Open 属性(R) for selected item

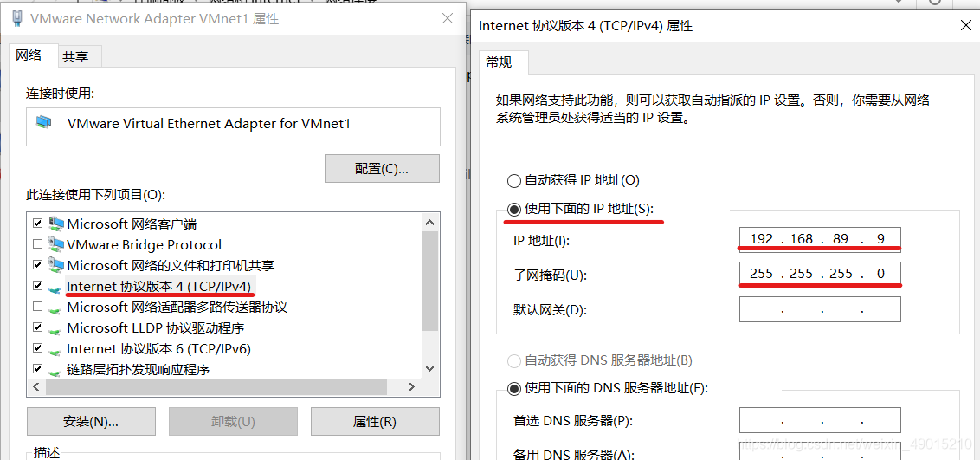[x=375, y=421]
